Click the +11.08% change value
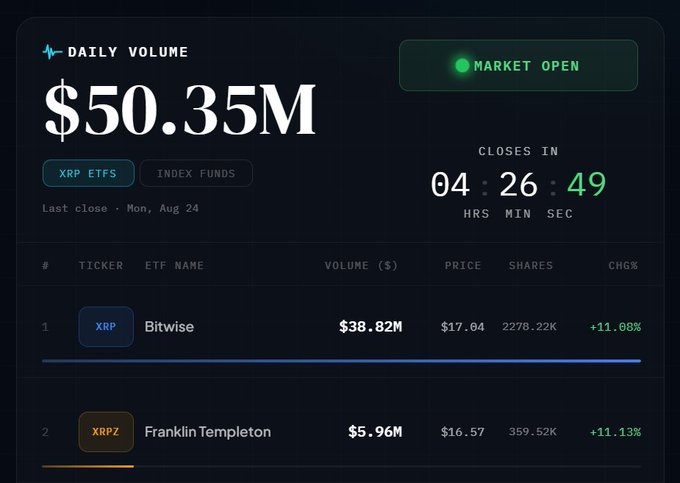The width and height of the screenshot is (680, 483). tap(615, 327)
